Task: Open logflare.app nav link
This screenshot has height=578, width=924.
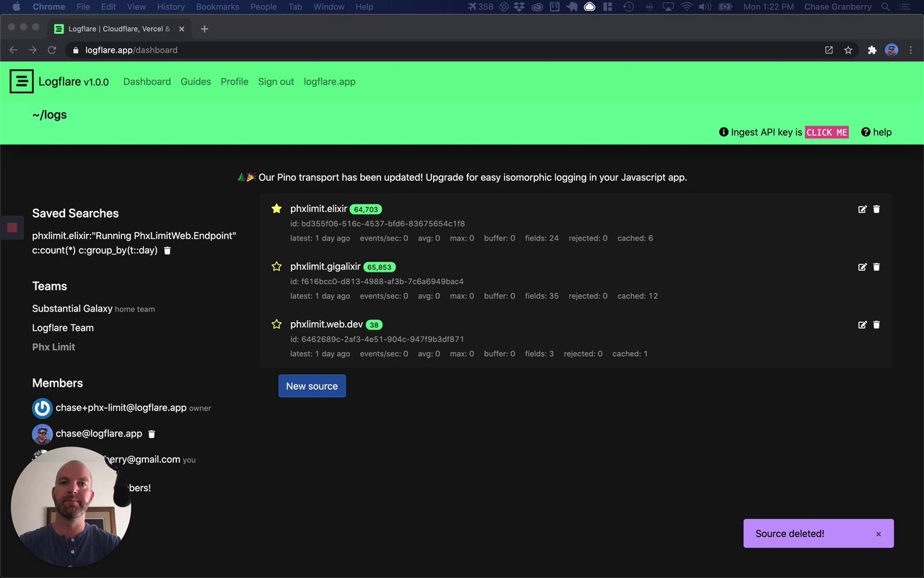Action: tap(330, 82)
